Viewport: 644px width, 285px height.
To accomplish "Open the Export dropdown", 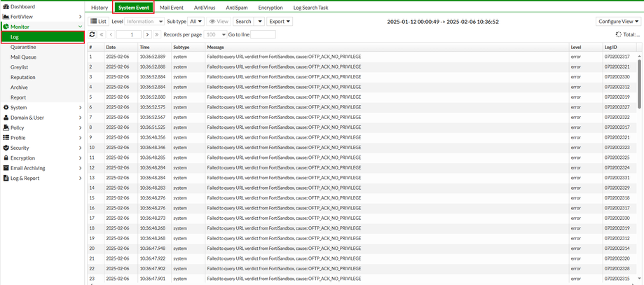I will tap(280, 21).
